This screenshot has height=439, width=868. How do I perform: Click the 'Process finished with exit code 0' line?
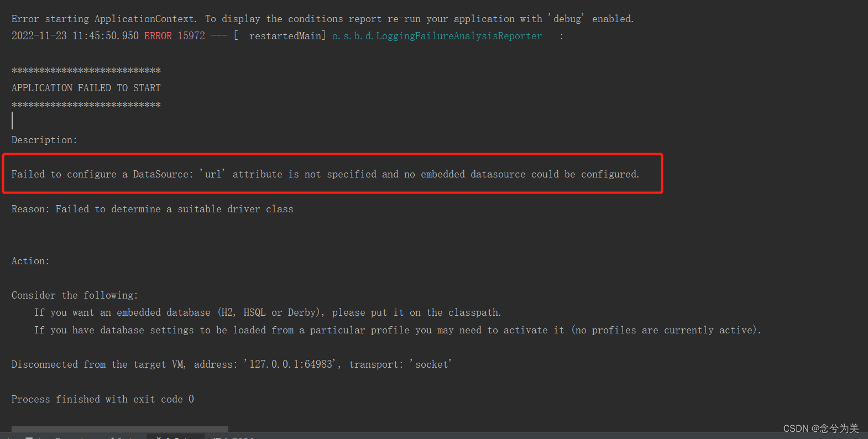(x=103, y=399)
